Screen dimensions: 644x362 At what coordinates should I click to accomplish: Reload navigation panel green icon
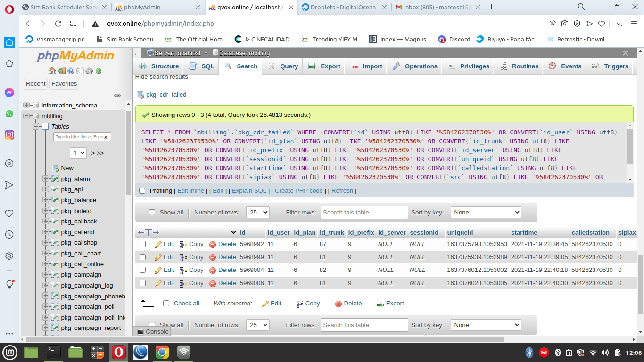coord(99,71)
